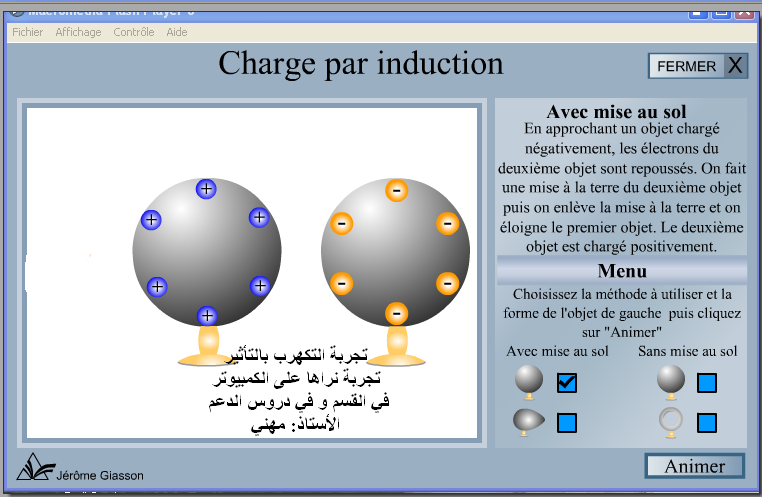Screen dimensions: 762x497
Task: Click the solid sphere icon under Avec mise au sol
Action: 528,380
